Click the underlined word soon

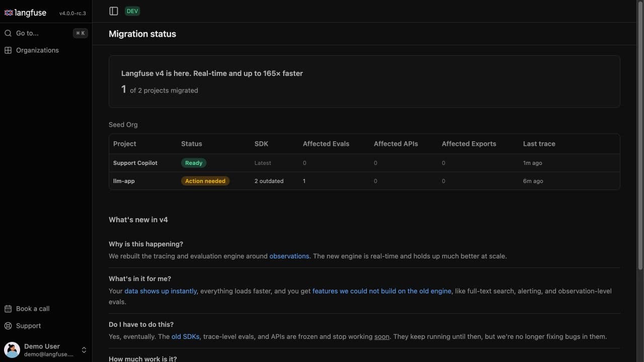pyautogui.click(x=382, y=336)
